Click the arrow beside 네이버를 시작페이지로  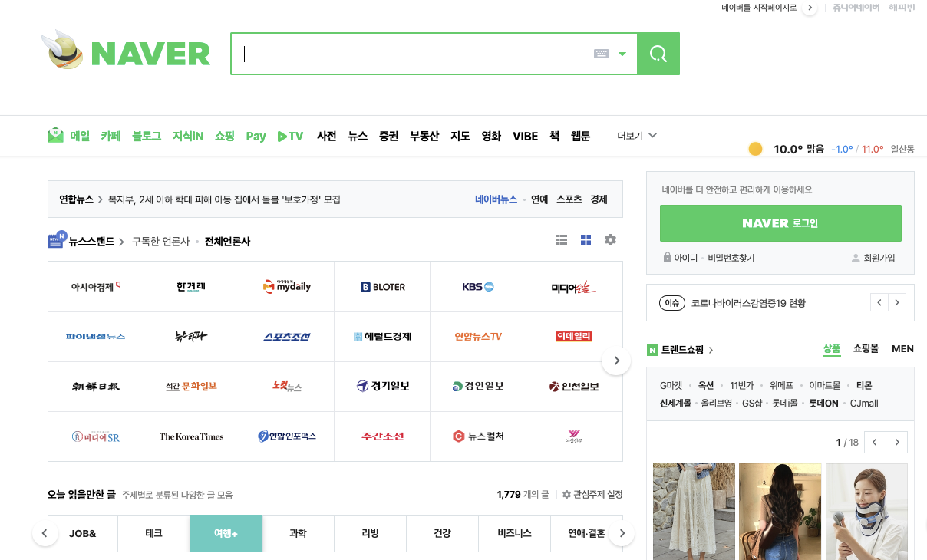click(810, 8)
